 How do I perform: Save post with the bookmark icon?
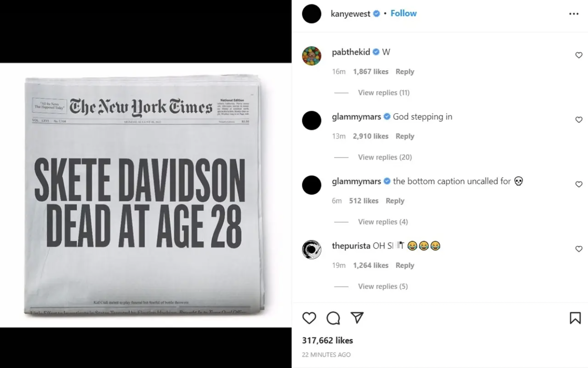pos(575,318)
